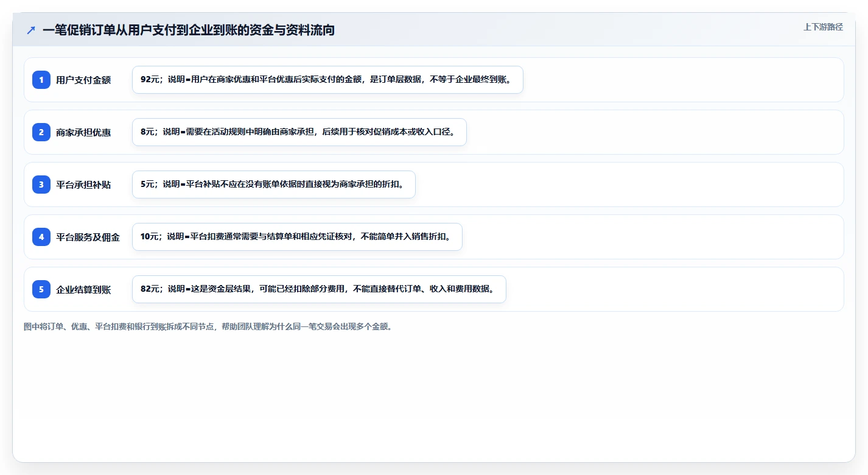This screenshot has height=475, width=868.
Task: Click the 企业结算到账 label
Action: 83,289
